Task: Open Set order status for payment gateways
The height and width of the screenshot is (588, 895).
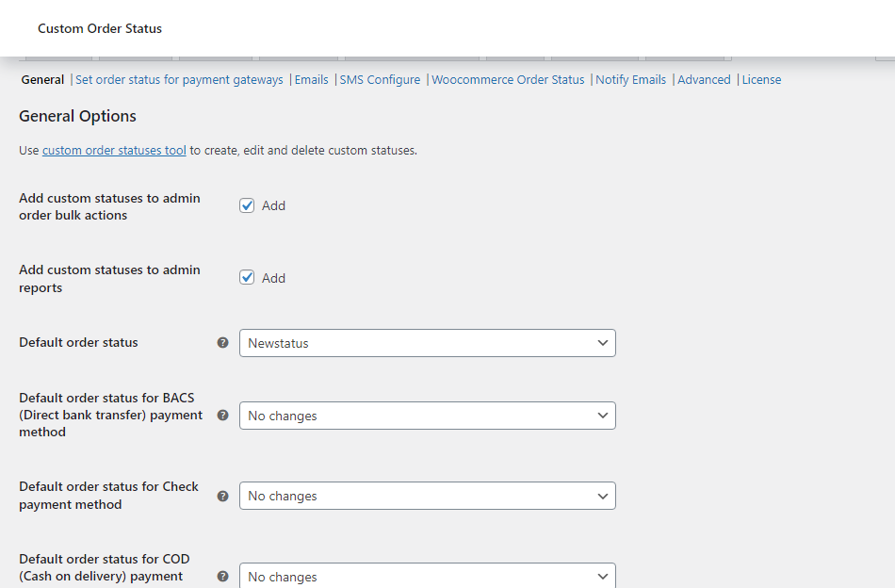Action: pos(179,80)
